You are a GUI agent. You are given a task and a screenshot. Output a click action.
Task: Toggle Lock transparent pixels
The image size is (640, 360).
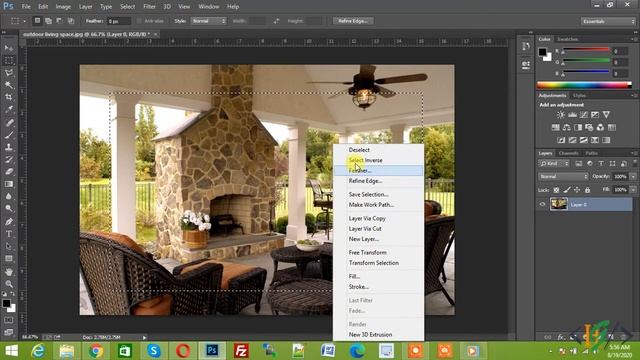pyautogui.click(x=556, y=190)
